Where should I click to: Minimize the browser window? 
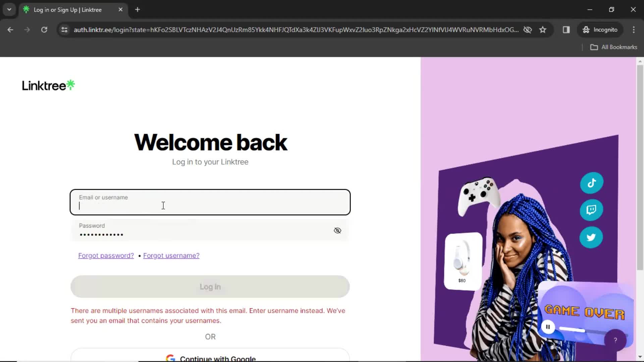590,10
